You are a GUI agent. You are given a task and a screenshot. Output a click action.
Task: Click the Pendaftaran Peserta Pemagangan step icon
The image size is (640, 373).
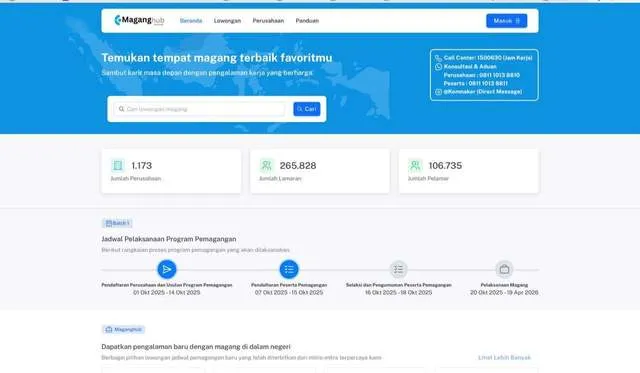tap(289, 269)
